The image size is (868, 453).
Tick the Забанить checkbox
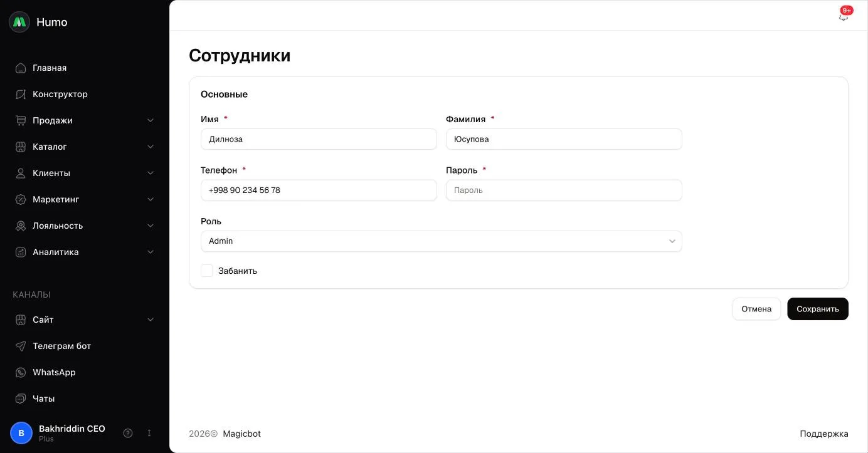tap(207, 271)
